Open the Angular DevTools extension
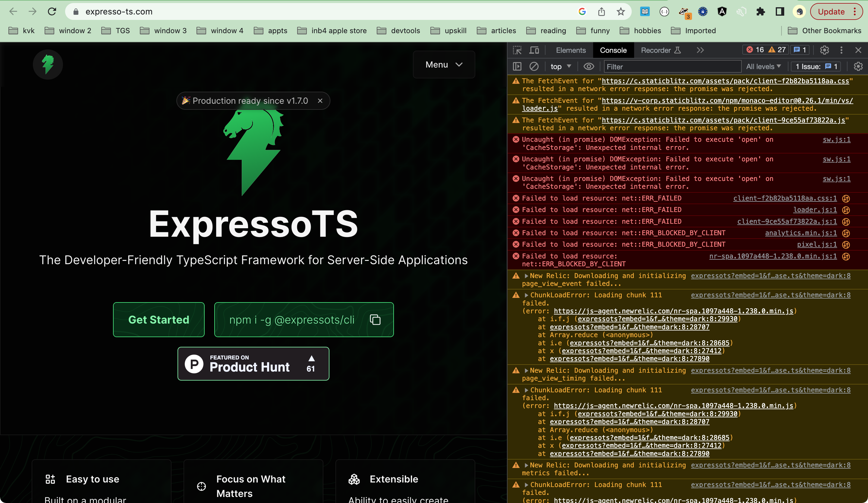Viewport: 868px width, 503px height. [722, 11]
